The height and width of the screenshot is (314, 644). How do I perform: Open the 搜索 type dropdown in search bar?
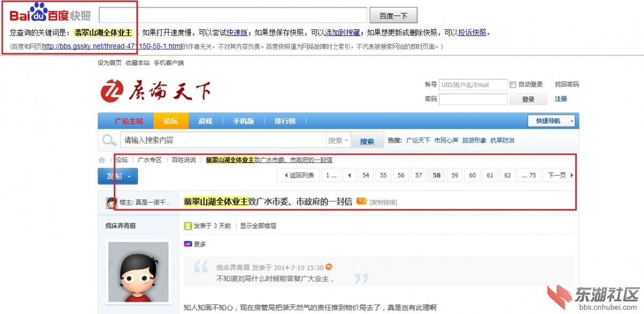tap(339, 141)
